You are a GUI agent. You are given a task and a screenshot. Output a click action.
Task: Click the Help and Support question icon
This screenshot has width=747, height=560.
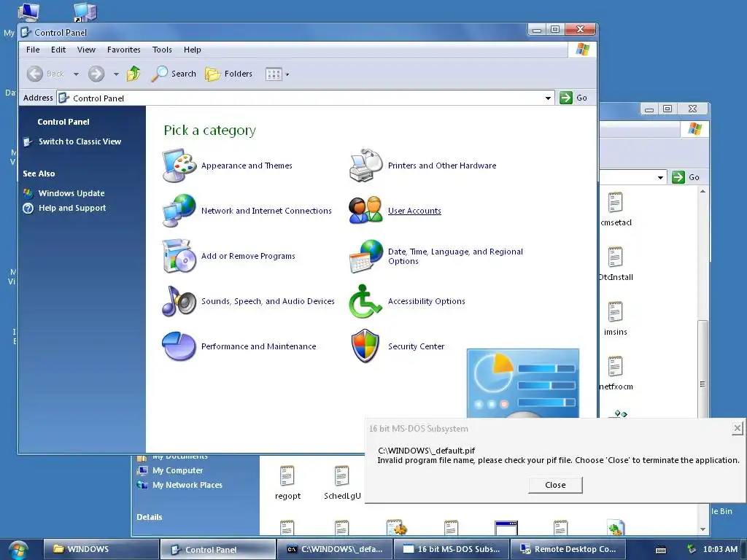(28, 208)
